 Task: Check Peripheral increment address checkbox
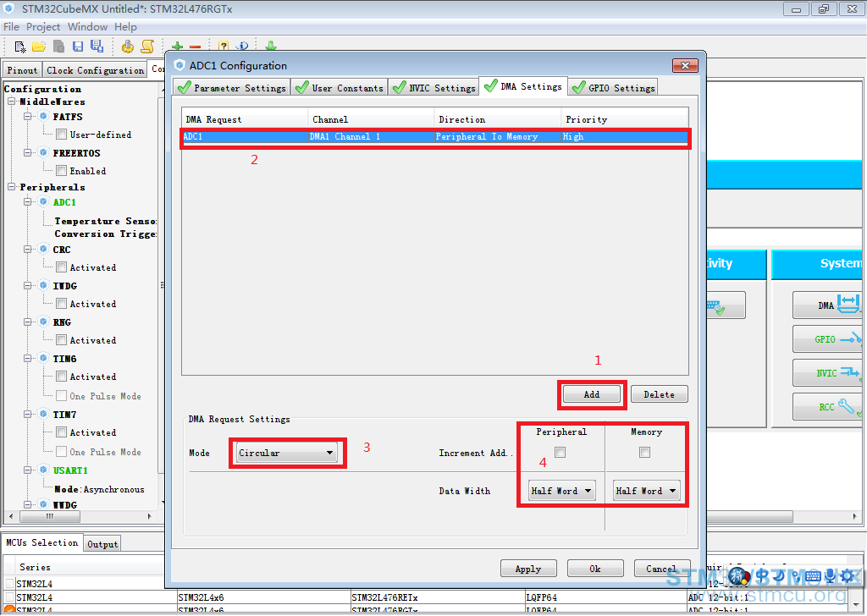[561, 453]
